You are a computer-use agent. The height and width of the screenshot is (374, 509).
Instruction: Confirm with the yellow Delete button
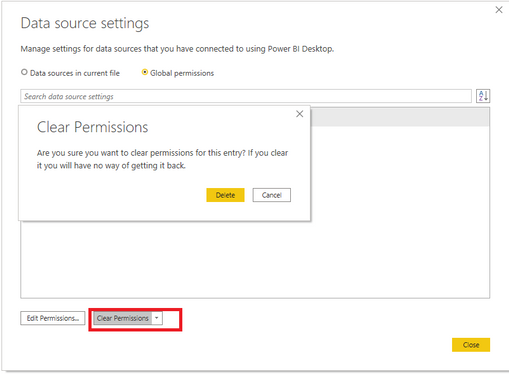pyautogui.click(x=225, y=195)
